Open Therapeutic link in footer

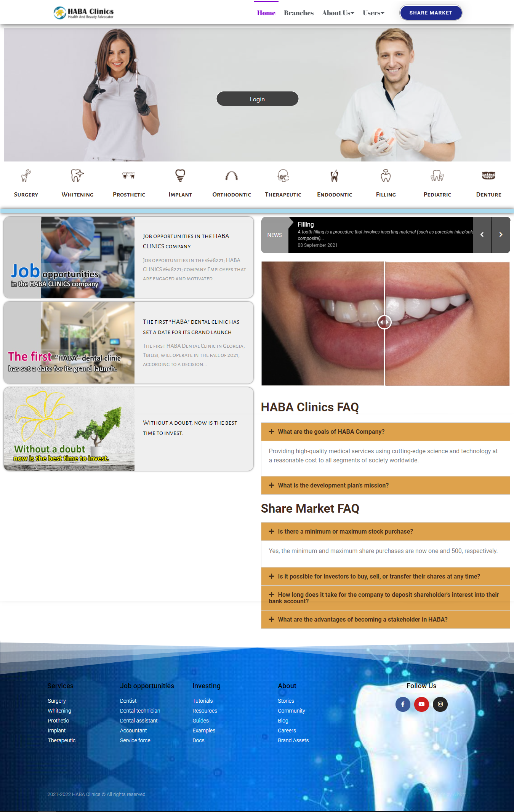pyautogui.click(x=62, y=740)
